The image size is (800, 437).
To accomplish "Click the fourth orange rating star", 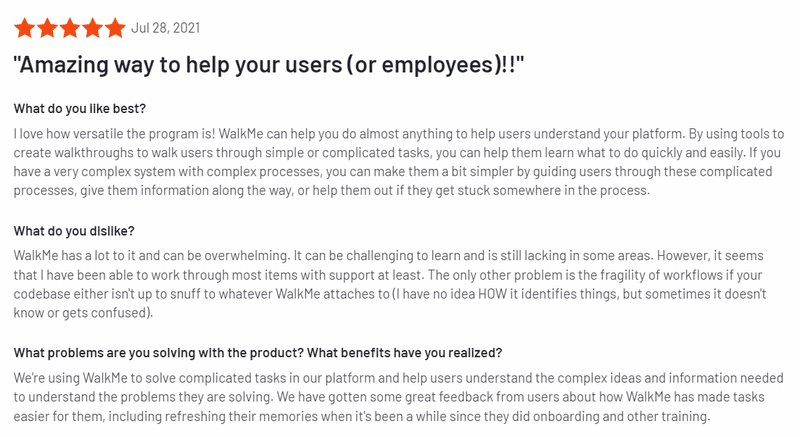I will [93, 27].
